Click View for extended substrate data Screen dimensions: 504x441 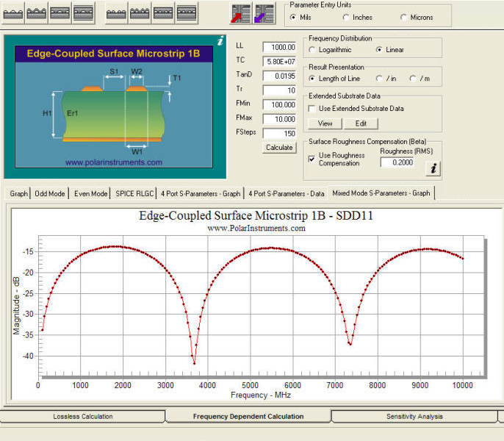[325, 123]
